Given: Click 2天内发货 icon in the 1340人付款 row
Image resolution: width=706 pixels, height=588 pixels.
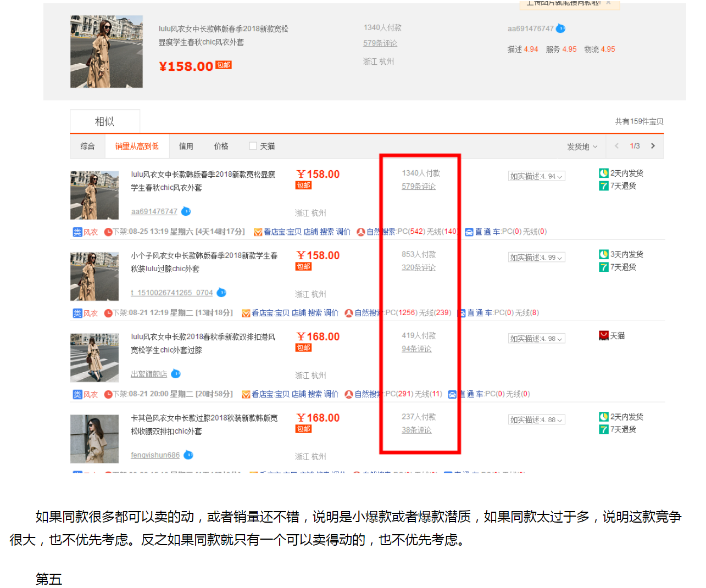Looking at the screenshot, I should point(604,173).
